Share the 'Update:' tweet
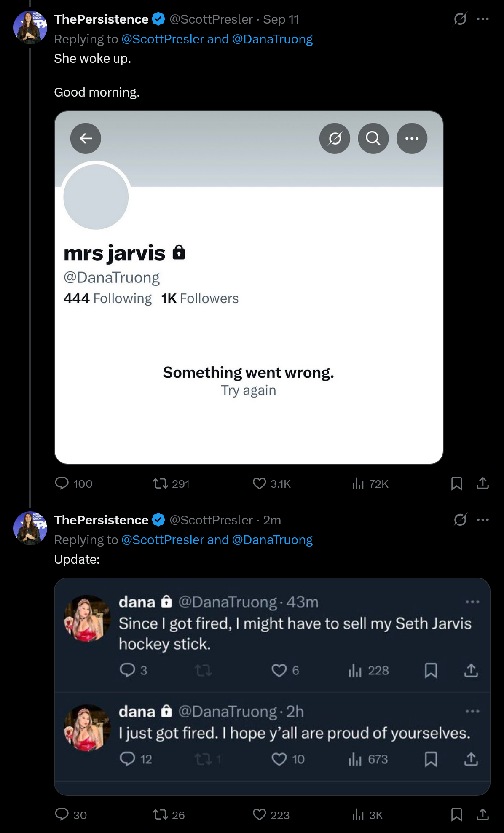Screen dimensions: 504x833 pyautogui.click(x=483, y=814)
